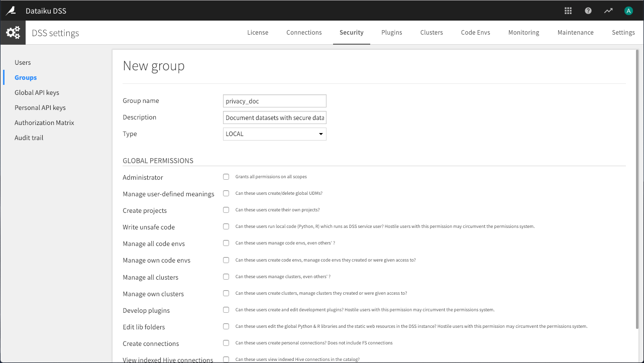
Task: View the Authorization Matrix
Action: [x=44, y=123]
